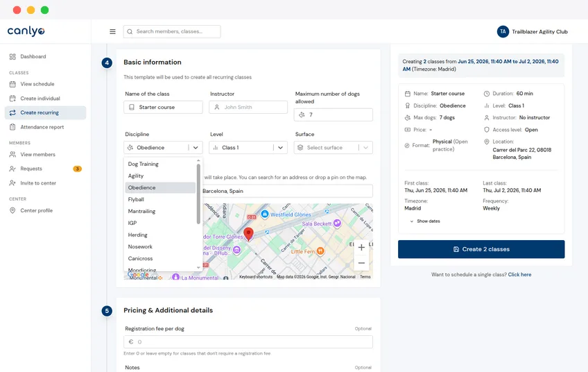Toggle the hamburger menu icon
This screenshot has width=588, height=372.
(x=112, y=31)
